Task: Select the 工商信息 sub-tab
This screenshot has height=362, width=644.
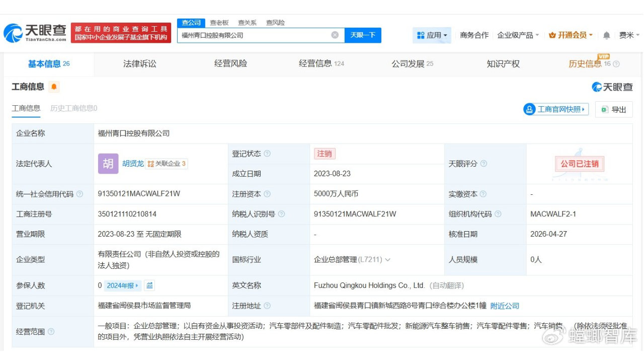Action: [x=26, y=108]
